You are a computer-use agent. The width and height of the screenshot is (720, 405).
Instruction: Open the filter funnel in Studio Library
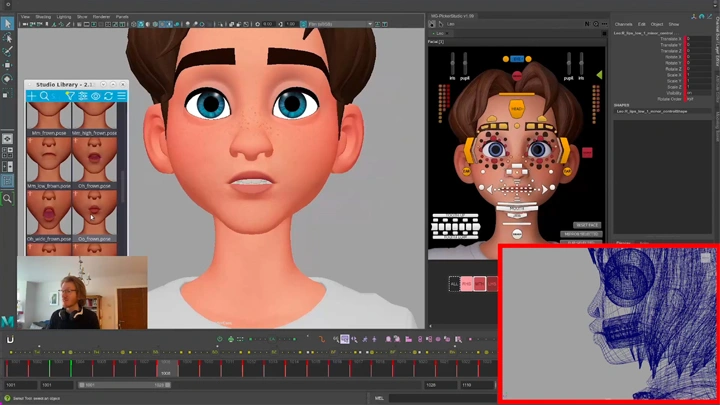[70, 97]
